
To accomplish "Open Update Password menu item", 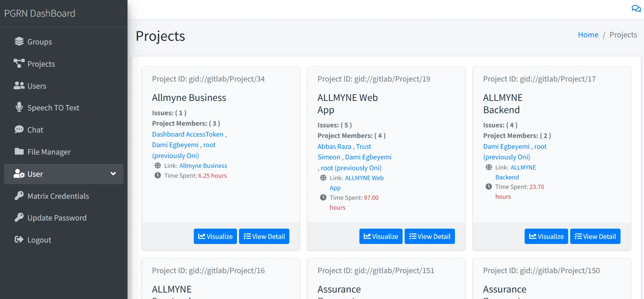I will point(57,218).
